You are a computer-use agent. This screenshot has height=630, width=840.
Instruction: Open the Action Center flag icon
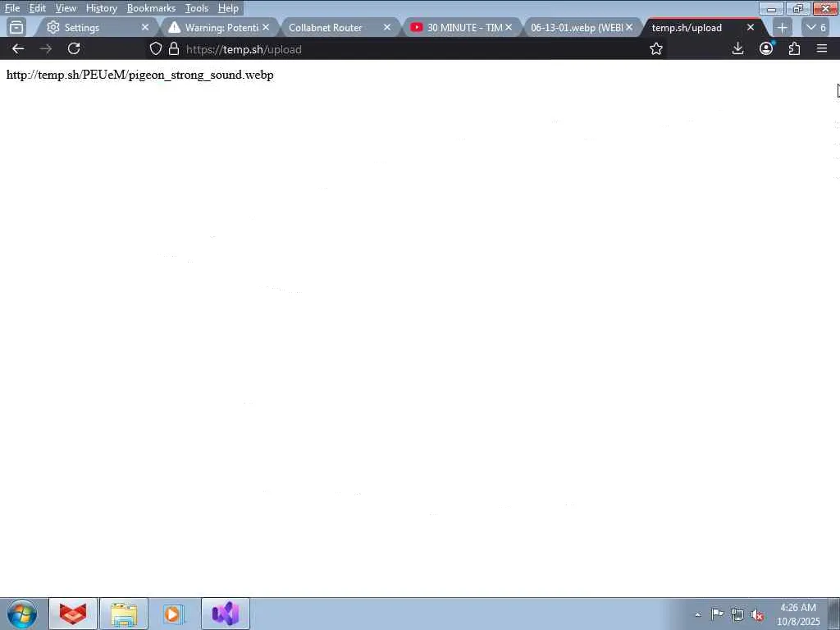[x=717, y=614]
